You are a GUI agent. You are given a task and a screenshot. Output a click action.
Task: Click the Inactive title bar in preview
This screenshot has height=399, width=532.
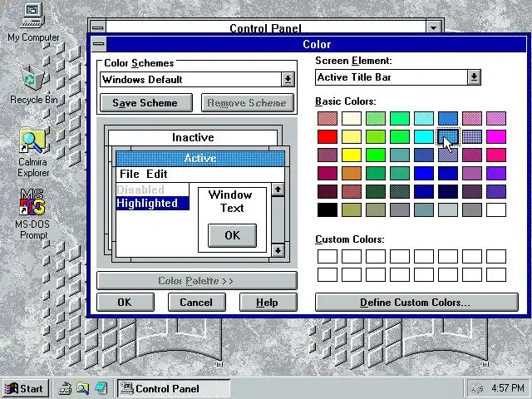(193, 137)
